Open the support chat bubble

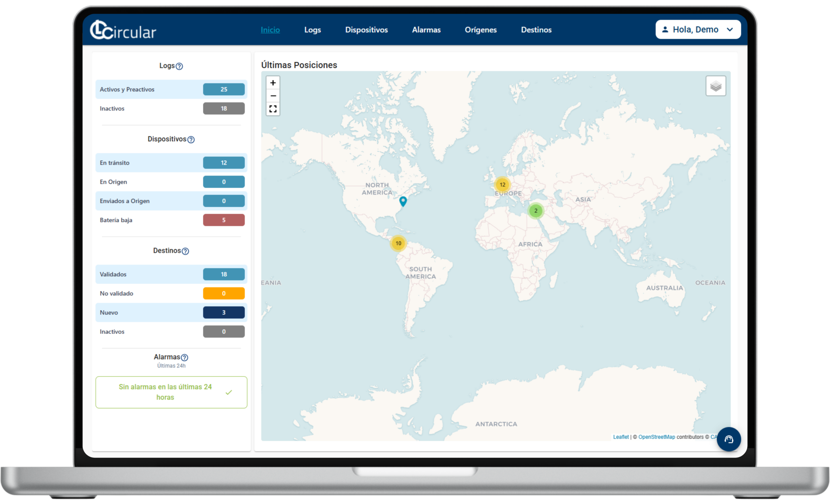click(729, 439)
